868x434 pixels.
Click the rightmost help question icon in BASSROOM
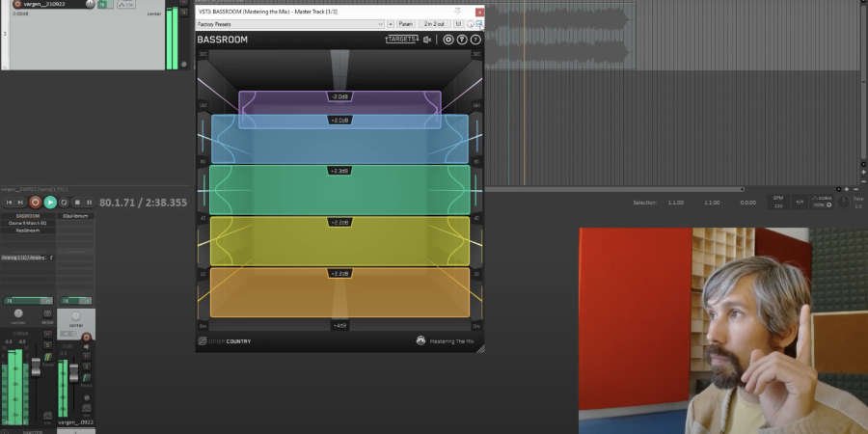pos(475,40)
